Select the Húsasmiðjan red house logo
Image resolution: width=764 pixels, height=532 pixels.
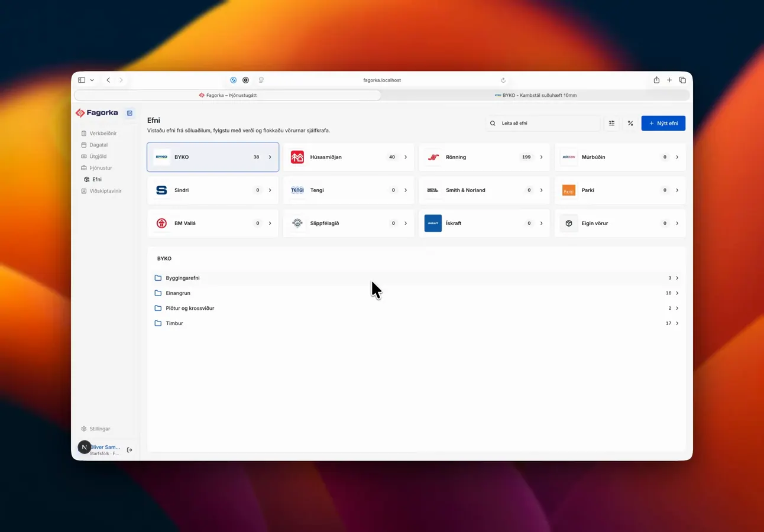point(297,157)
